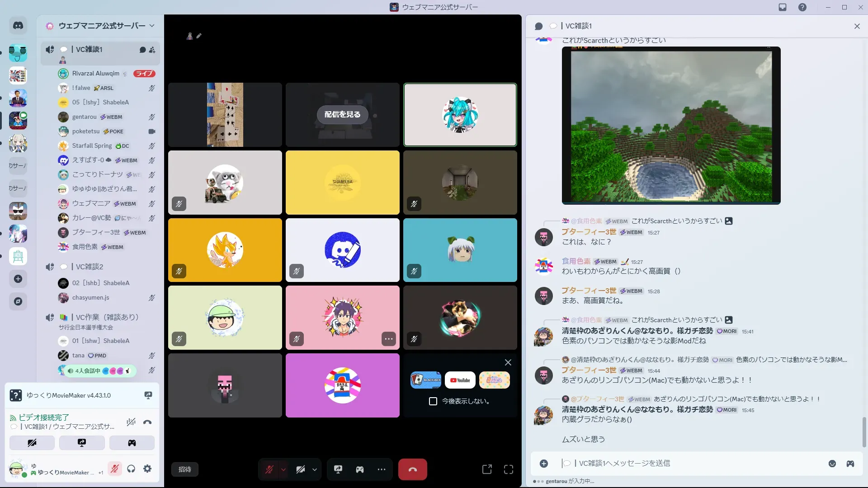Toggle microphone mute in call controls
The width and height of the screenshot is (868, 488).
click(x=269, y=469)
